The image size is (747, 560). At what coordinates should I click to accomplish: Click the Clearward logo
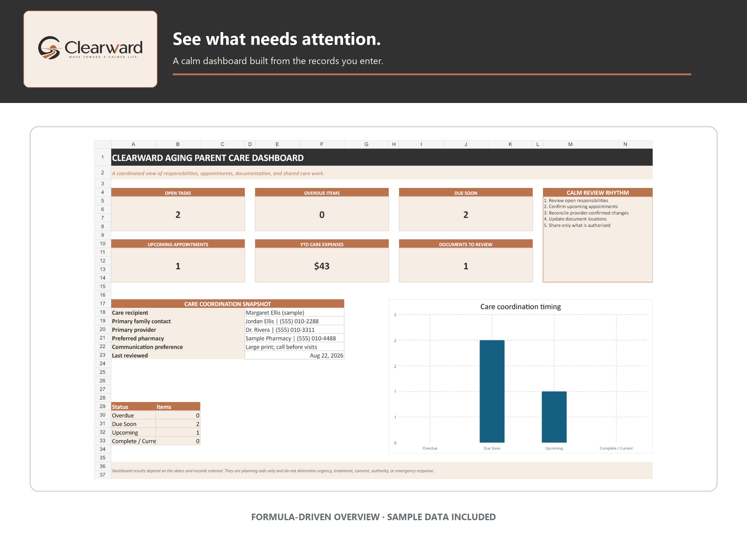90,48
